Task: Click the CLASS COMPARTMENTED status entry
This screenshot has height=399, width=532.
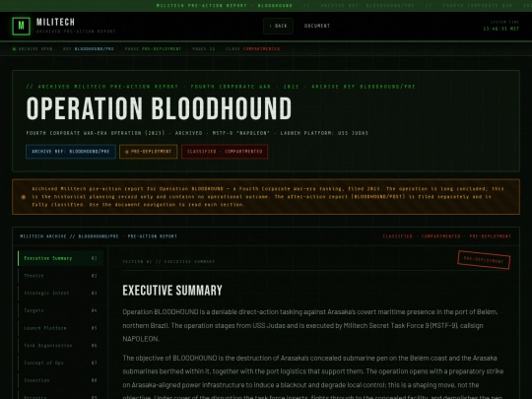Action: pos(253,49)
